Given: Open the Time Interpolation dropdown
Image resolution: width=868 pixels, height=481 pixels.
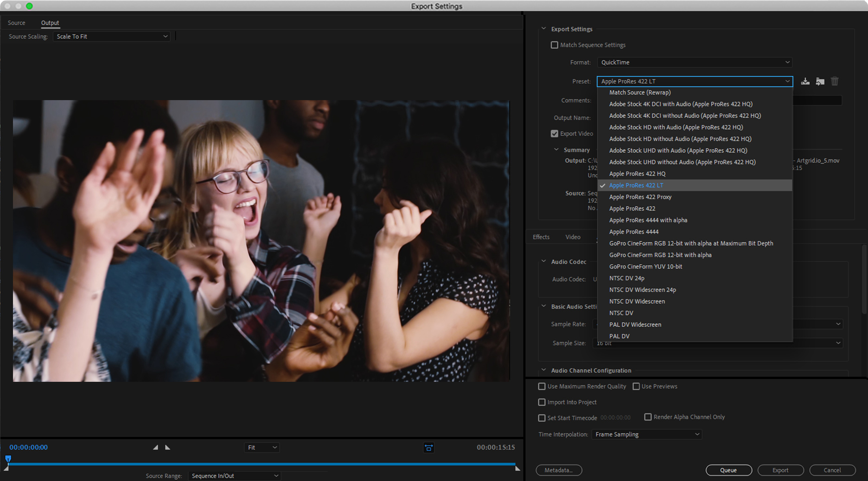Looking at the screenshot, I should [x=646, y=434].
